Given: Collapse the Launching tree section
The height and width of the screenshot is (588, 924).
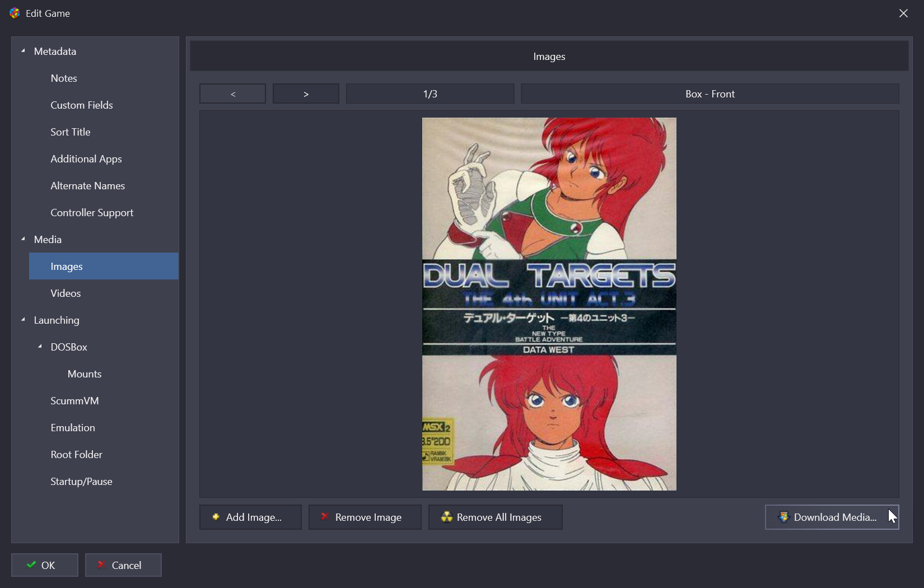Looking at the screenshot, I should click(x=23, y=320).
